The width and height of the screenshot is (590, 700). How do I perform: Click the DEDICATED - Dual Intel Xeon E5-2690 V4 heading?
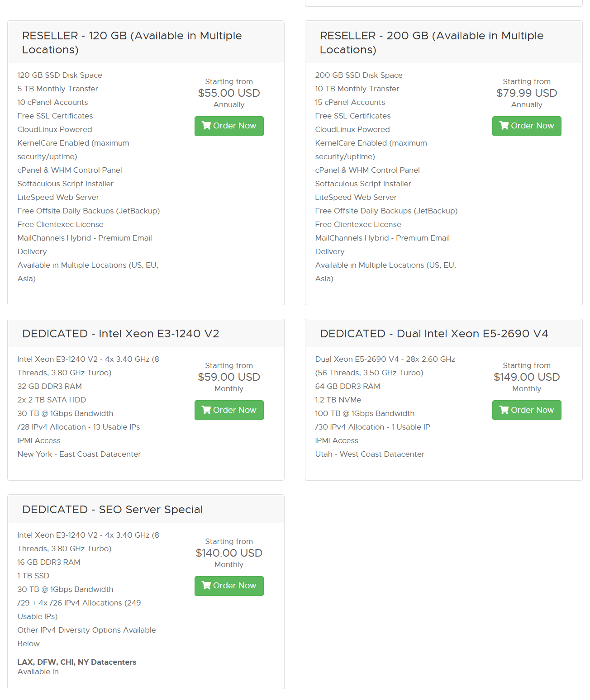click(x=434, y=334)
